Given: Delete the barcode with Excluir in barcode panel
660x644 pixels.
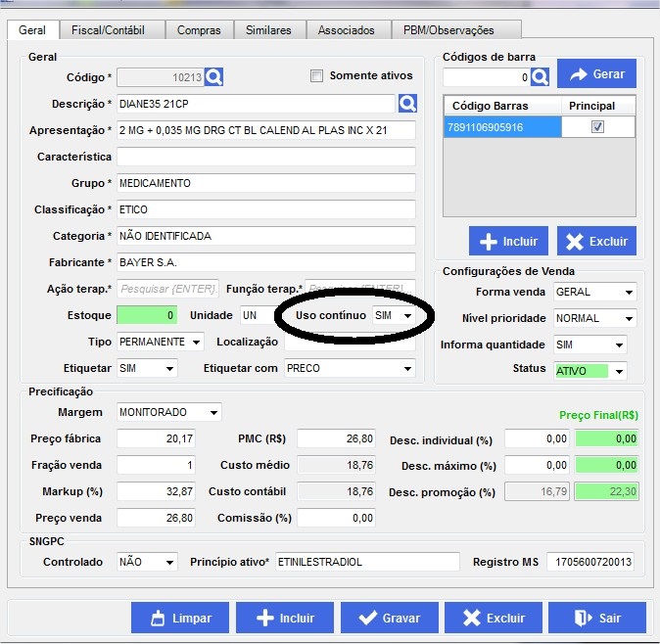Looking at the screenshot, I should pos(596,241).
